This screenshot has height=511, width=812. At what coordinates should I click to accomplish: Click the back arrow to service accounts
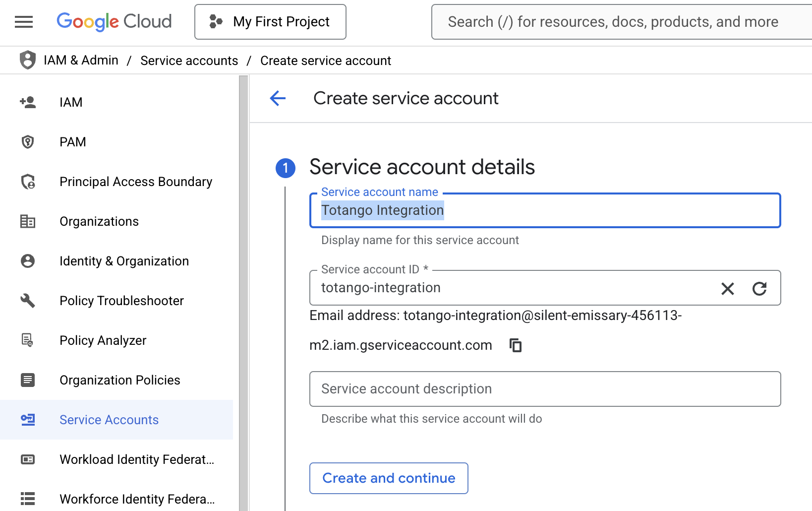[278, 98]
